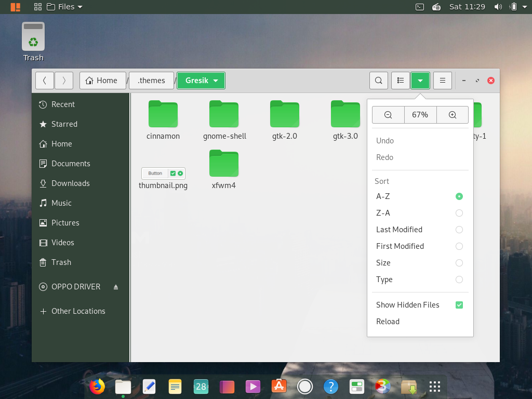Eject the OPPO DRIVER volume
This screenshot has width=532, height=399.
click(x=116, y=287)
